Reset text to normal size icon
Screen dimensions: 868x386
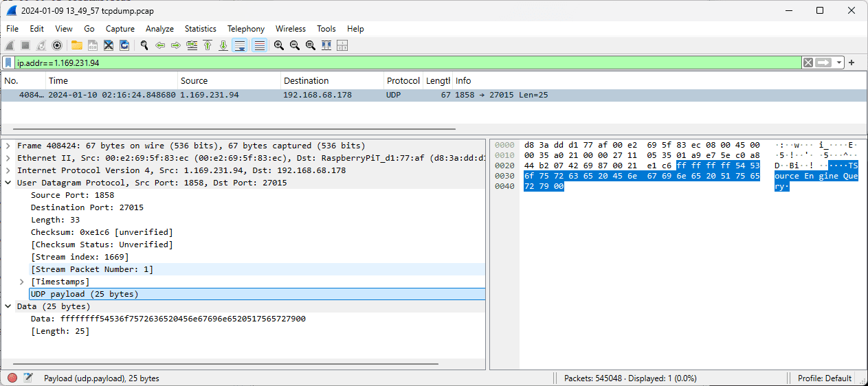[x=311, y=45]
